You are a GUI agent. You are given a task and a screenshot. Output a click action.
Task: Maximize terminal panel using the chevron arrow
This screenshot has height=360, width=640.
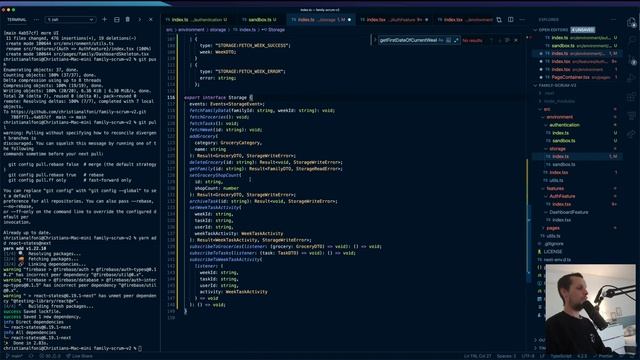139,19
